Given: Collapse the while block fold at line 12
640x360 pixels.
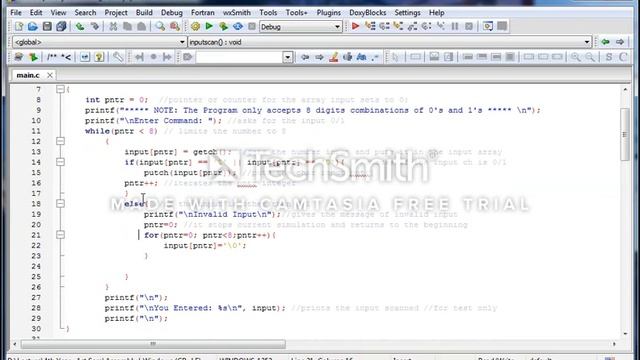Looking at the screenshot, I should 60,141.
